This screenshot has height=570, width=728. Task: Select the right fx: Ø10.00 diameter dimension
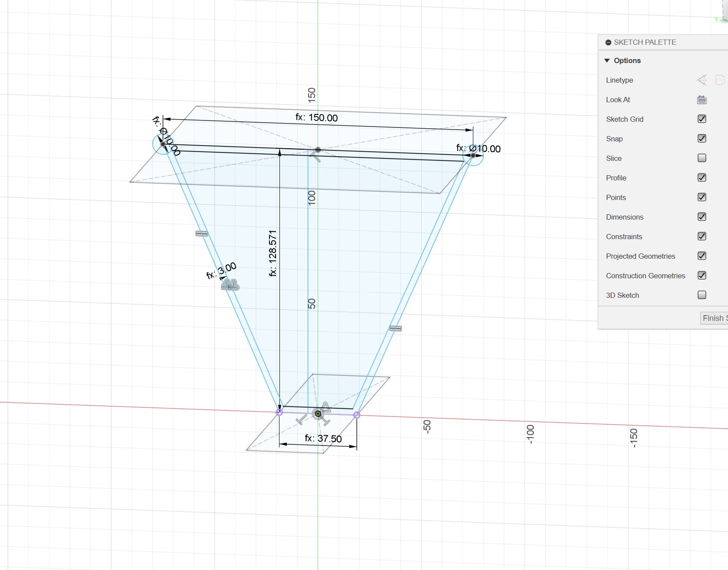click(x=478, y=149)
